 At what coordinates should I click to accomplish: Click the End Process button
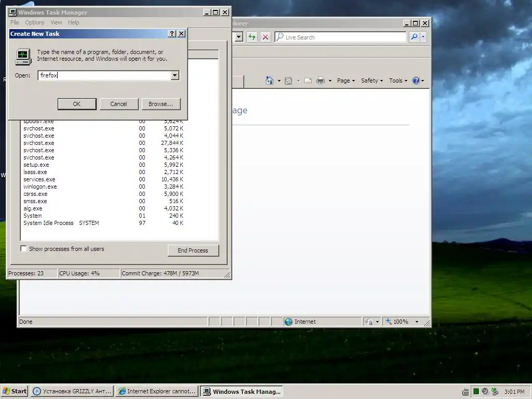[193, 250]
